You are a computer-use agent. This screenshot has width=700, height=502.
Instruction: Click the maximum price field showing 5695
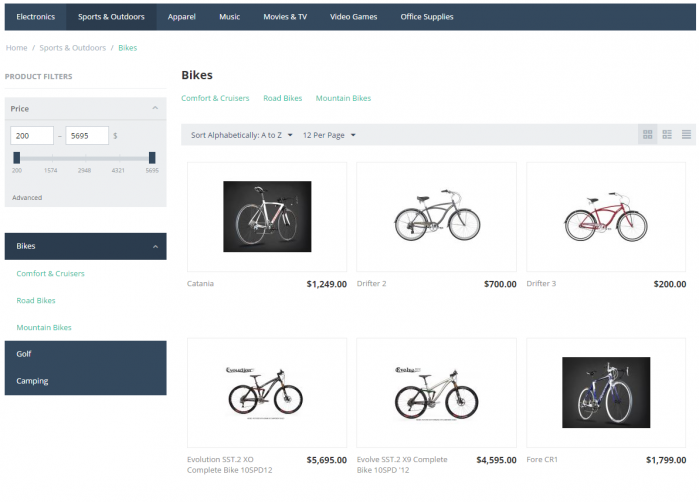(87, 136)
